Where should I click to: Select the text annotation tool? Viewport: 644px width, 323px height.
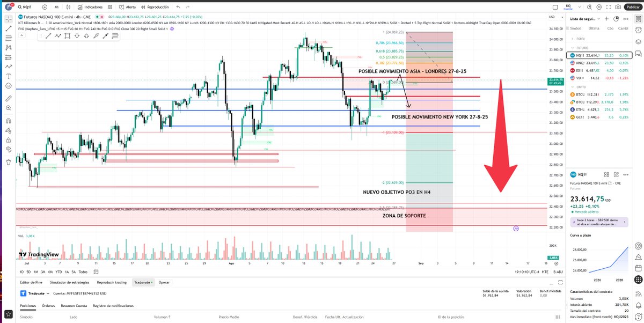[x=9, y=76]
